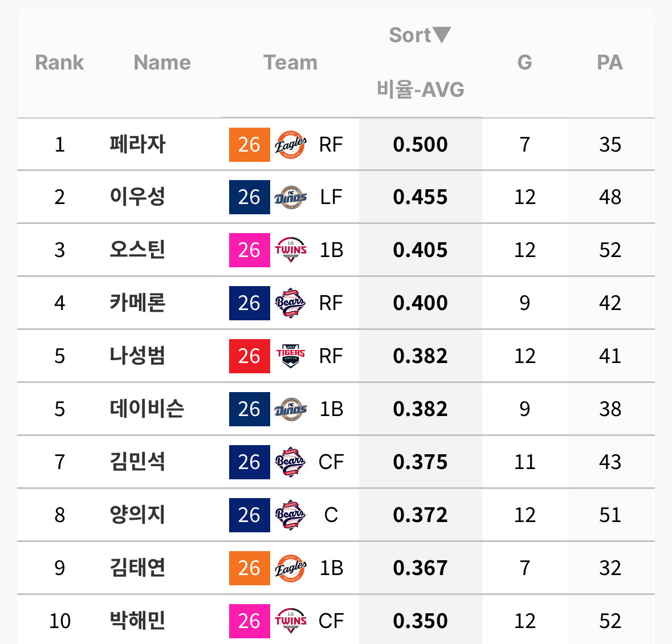Click the Dinos logo in 이우성 row

click(x=291, y=197)
